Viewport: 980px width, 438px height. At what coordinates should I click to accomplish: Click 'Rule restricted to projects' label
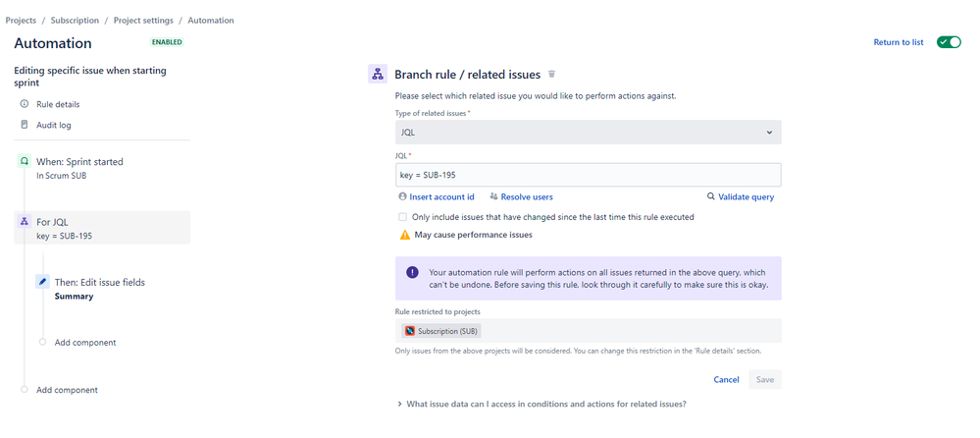point(437,311)
